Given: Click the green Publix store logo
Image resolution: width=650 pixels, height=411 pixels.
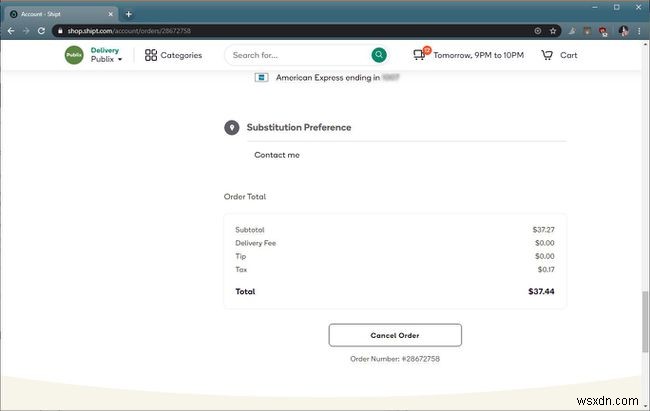Looking at the screenshot, I should coord(74,55).
